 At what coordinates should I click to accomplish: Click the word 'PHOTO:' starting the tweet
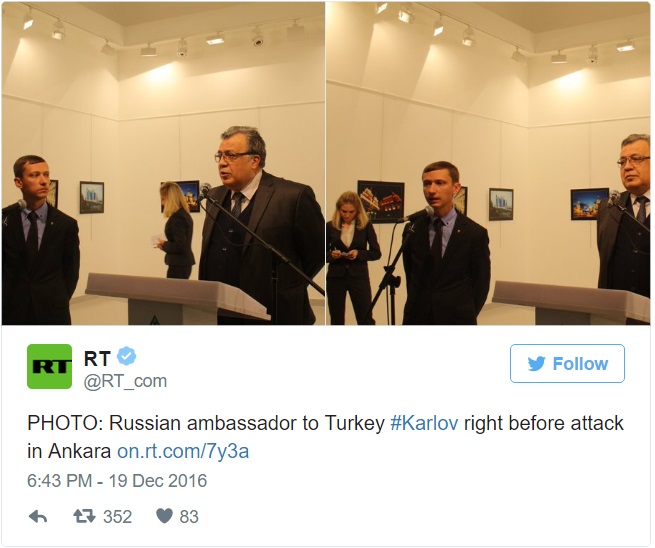[x=66, y=423]
